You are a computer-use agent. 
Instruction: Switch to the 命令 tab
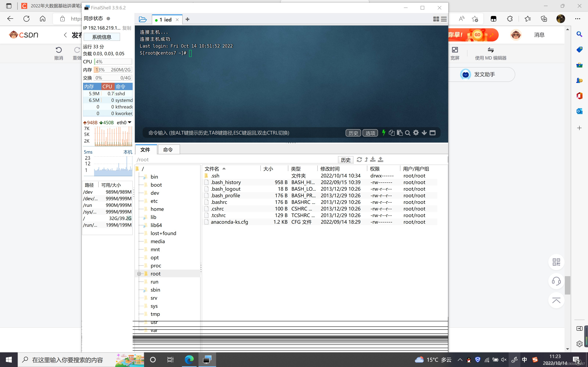168,150
